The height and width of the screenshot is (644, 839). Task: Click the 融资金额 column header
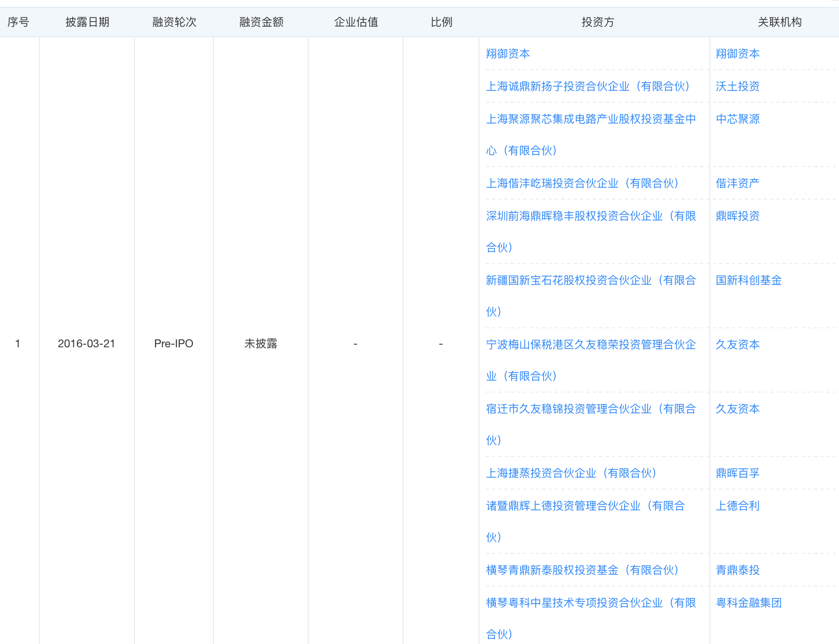point(261,22)
